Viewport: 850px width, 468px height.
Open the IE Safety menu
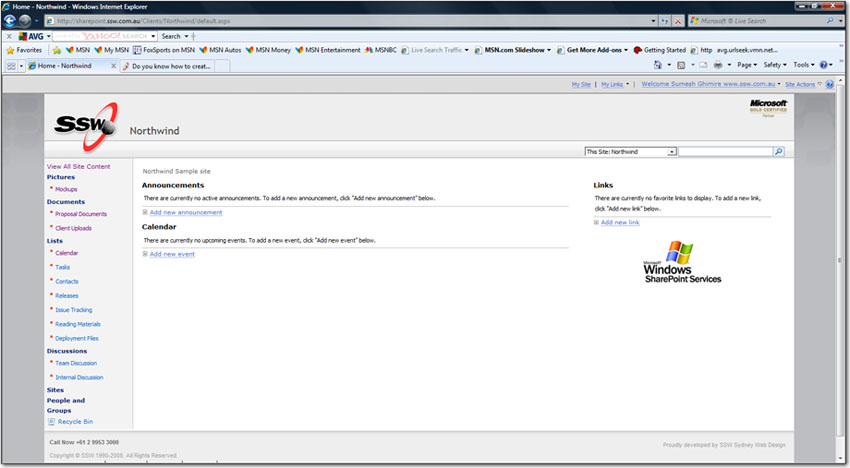click(777, 65)
